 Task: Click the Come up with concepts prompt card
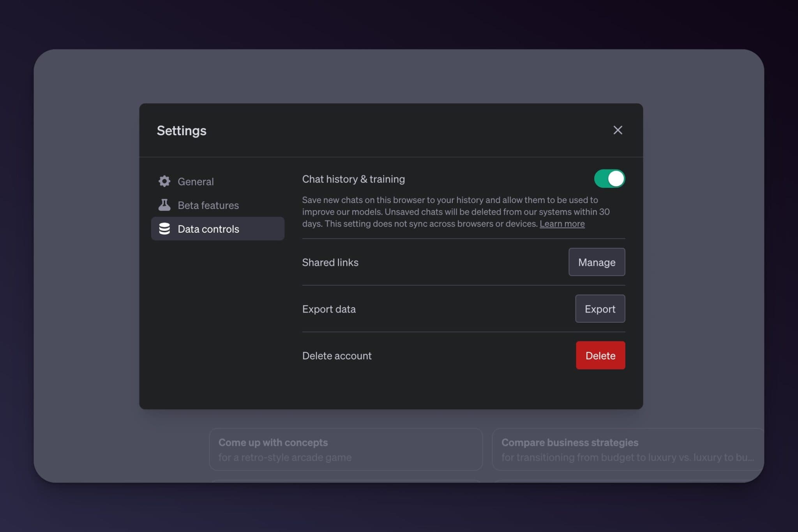346,449
